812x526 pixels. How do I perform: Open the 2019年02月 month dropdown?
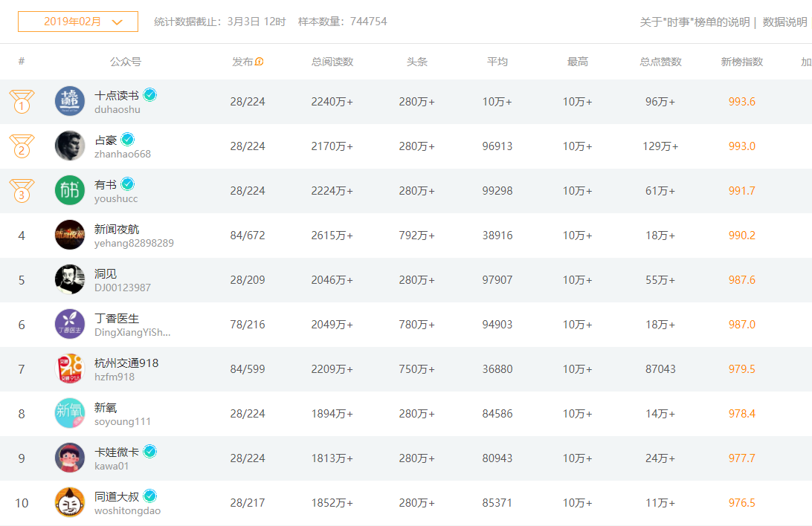77,22
